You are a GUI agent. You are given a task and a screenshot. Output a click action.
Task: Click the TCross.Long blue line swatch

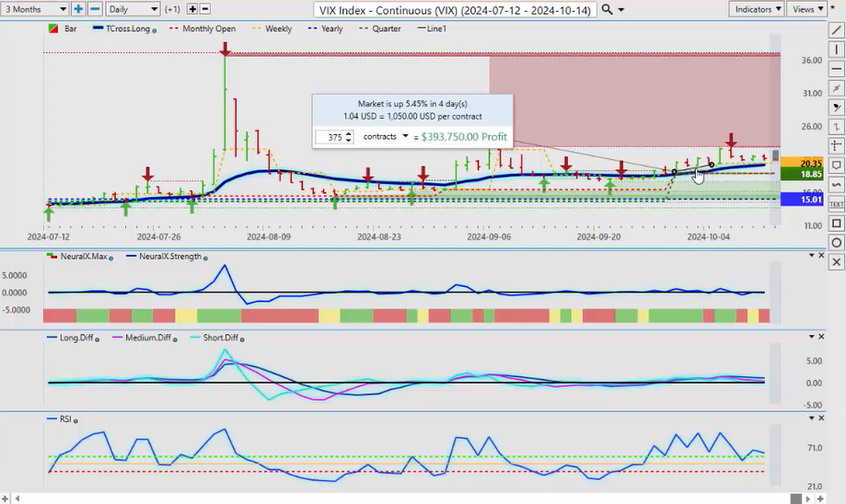point(99,29)
